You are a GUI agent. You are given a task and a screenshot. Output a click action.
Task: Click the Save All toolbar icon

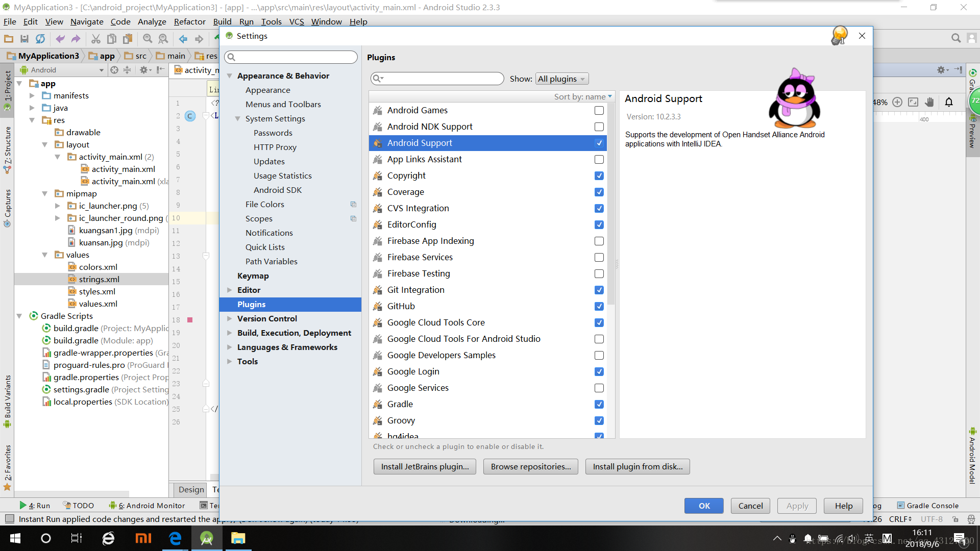[x=24, y=39]
